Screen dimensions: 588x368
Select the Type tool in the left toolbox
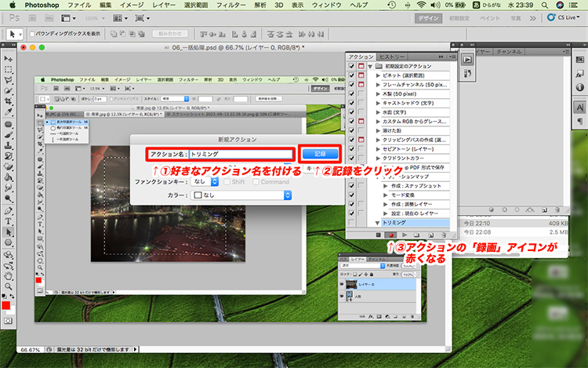9,221
